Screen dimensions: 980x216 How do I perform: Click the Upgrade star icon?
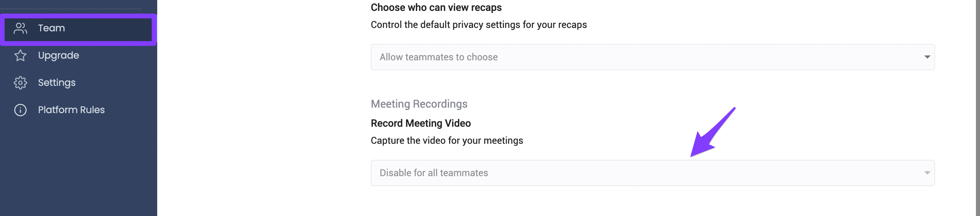point(20,56)
